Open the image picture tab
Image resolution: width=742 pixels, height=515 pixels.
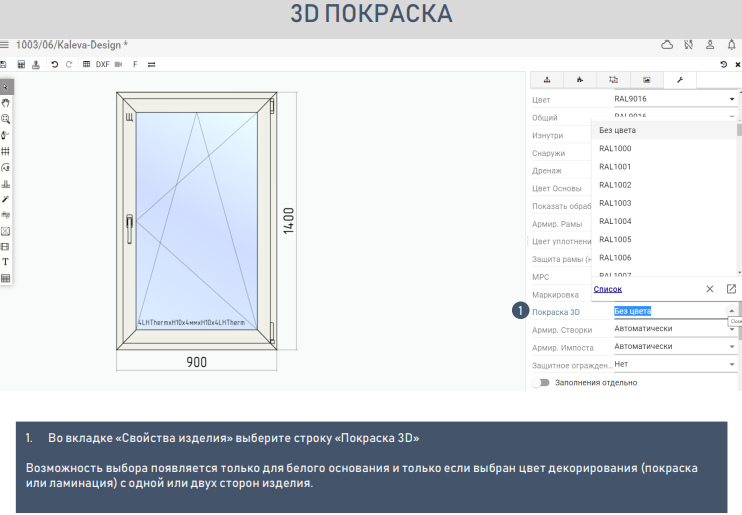tap(646, 80)
